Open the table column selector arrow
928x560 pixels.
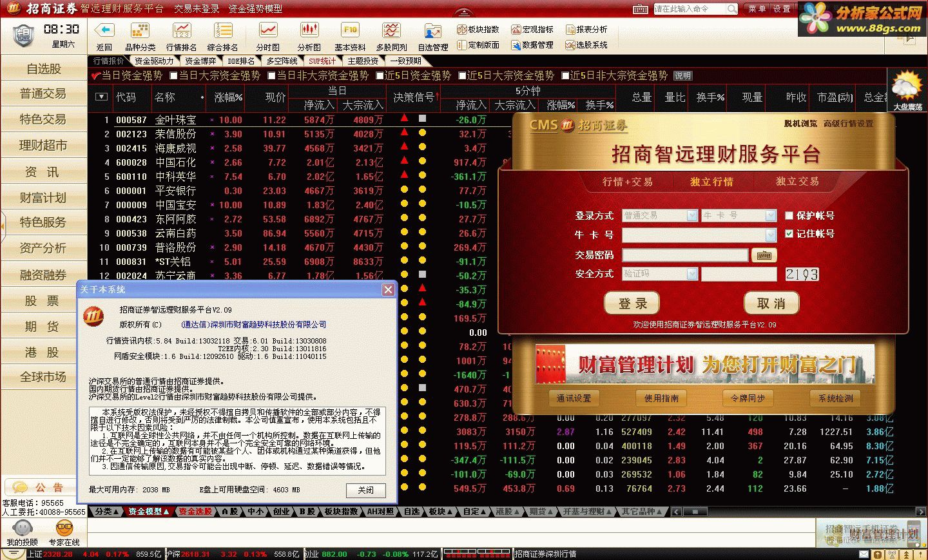(x=101, y=97)
